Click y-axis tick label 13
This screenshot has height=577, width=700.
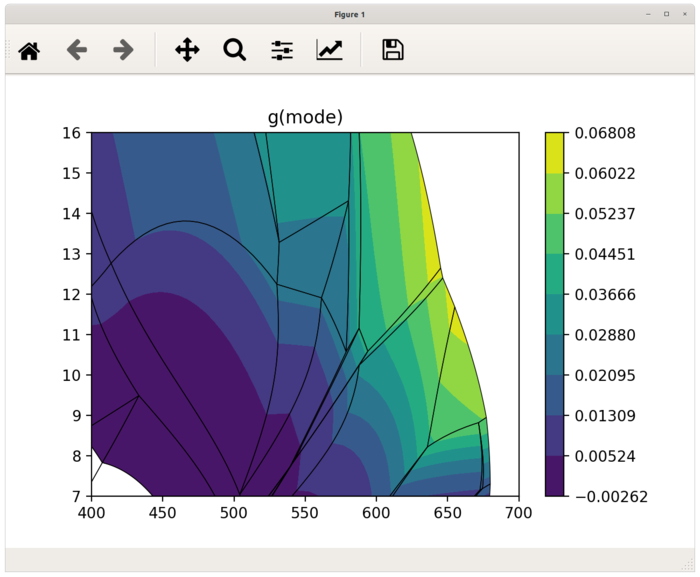(71, 254)
